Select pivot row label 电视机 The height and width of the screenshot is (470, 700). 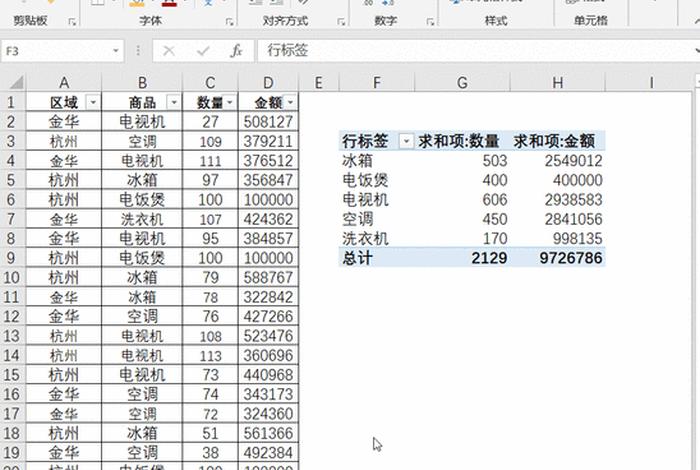tap(377, 200)
